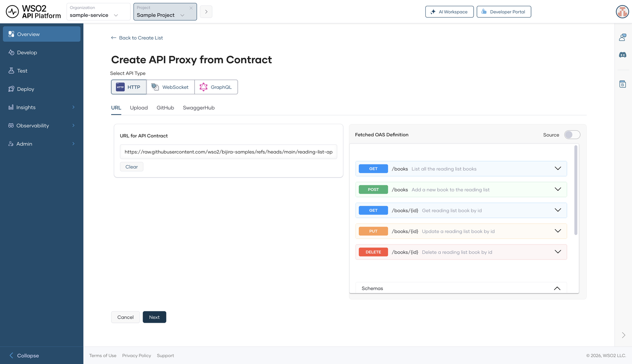Select the WebSocket API type

point(170,87)
